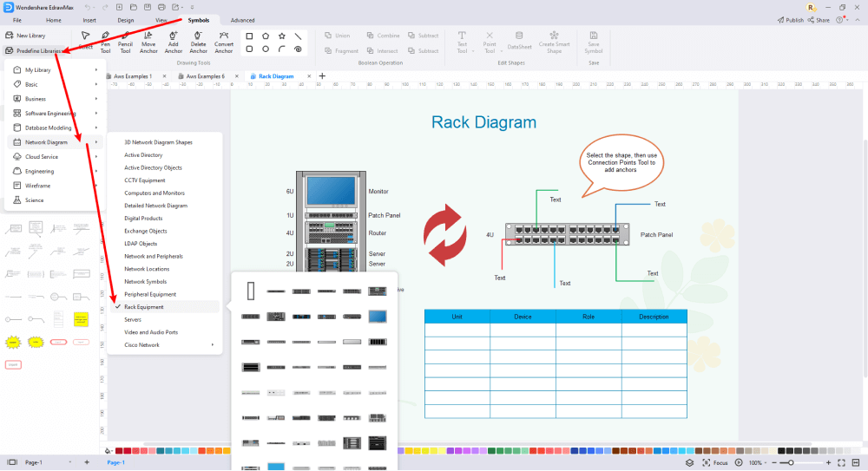Click the Print icon in title bar
868x471 pixels.
tap(161, 7)
